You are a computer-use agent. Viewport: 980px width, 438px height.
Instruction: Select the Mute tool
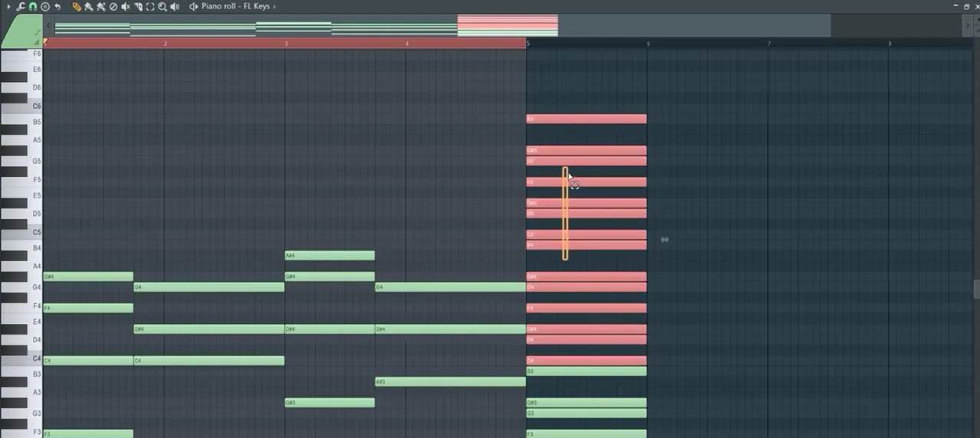[126, 6]
